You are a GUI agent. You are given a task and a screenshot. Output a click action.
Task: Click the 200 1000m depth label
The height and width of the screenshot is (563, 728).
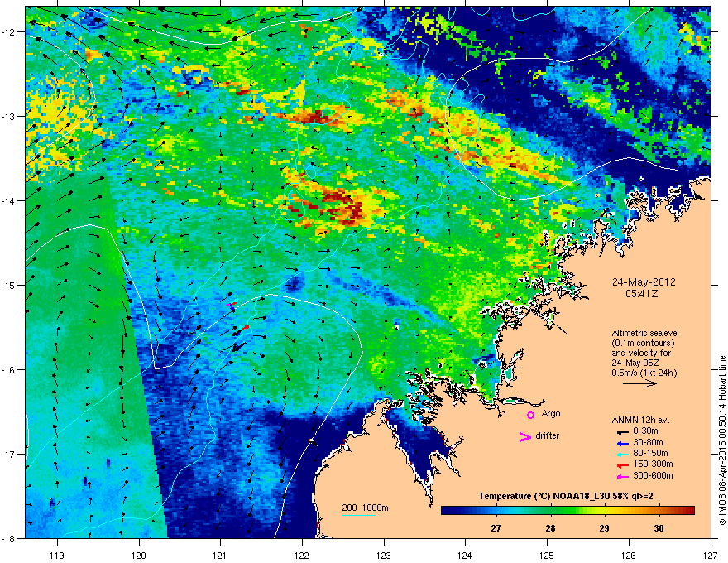365,508
